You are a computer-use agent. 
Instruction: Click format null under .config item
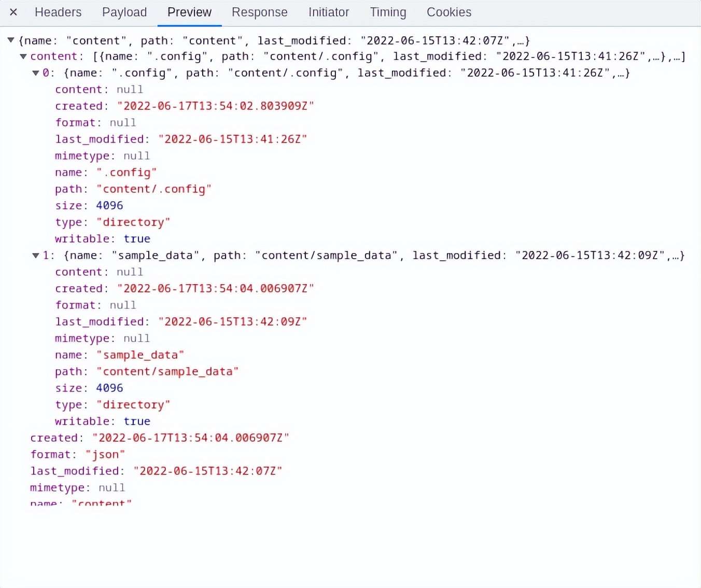[x=95, y=122]
